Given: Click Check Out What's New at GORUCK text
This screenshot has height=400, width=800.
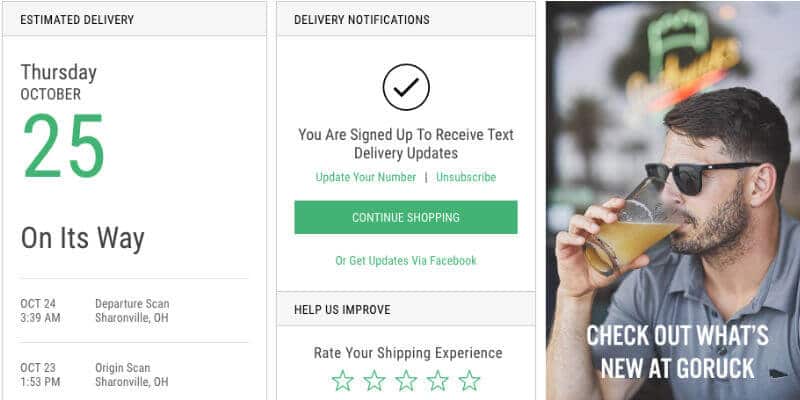Looking at the screenshot, I should (677, 352).
